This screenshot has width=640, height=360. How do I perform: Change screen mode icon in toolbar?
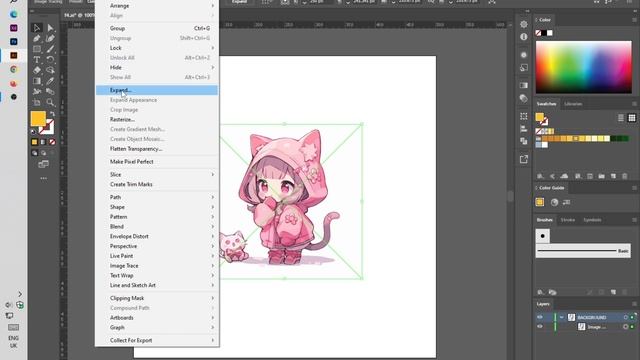coord(43,164)
